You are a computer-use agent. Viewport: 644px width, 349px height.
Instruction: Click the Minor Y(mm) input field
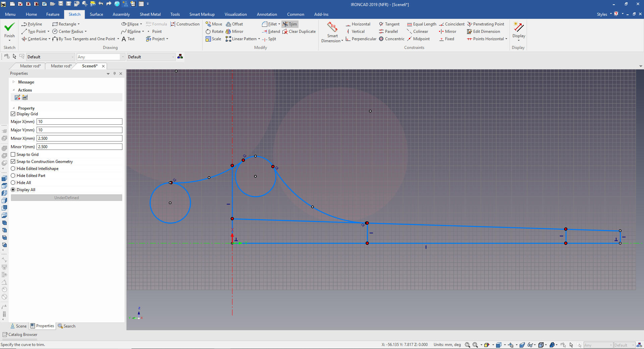[x=79, y=147]
